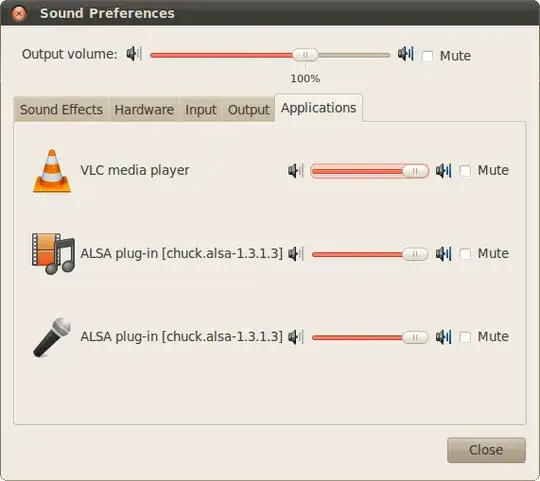Select the Output tab

point(248,110)
